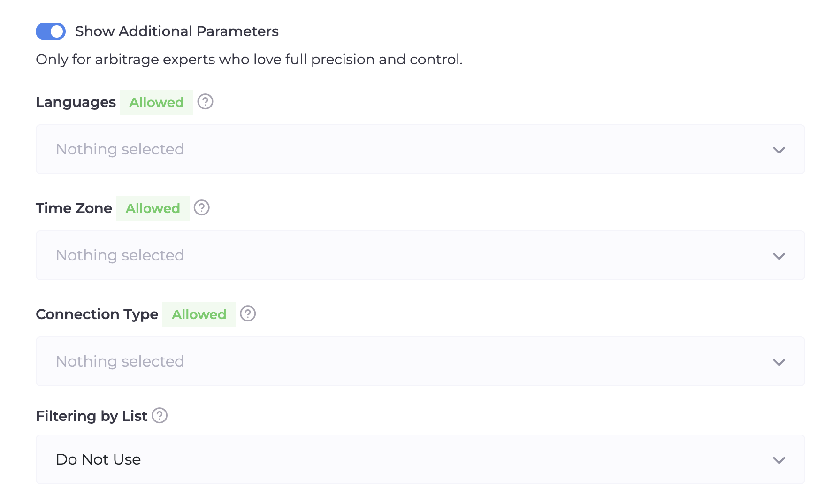Expand the Time Zone dropdown chevron arrow

(x=779, y=256)
